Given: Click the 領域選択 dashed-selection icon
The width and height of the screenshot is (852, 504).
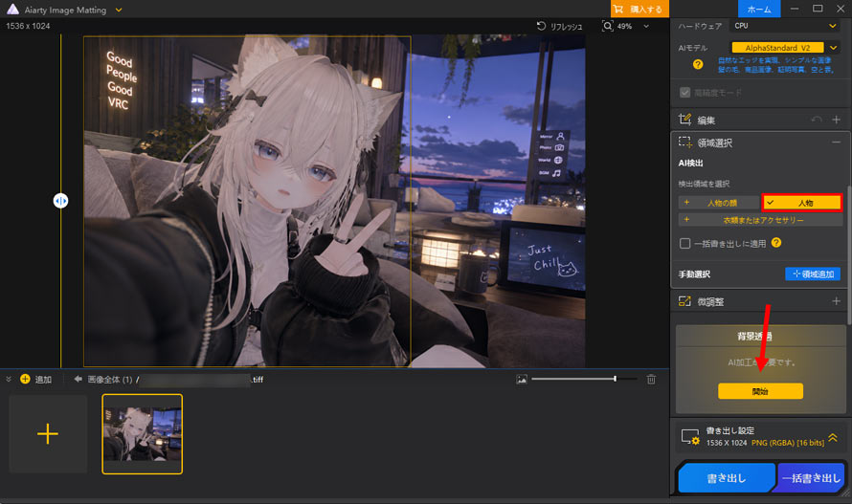Looking at the screenshot, I should point(684,142).
